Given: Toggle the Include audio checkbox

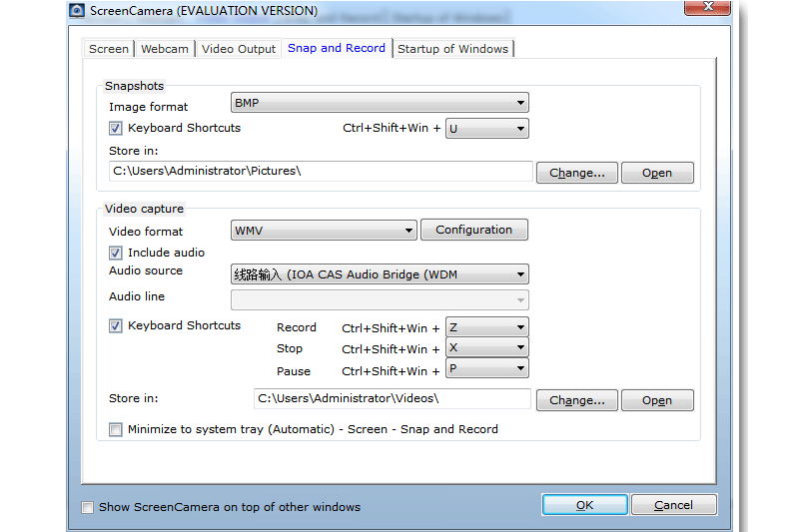Looking at the screenshot, I should 116,253.
